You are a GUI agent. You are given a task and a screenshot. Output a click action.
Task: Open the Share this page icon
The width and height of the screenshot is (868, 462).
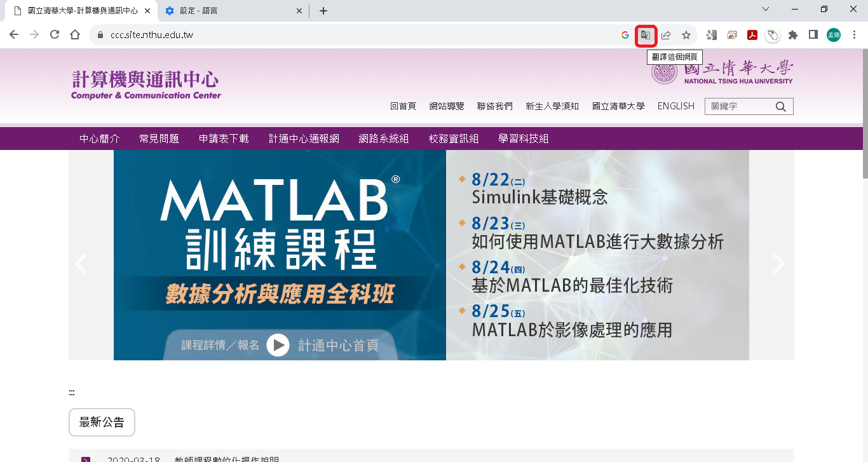tap(666, 35)
